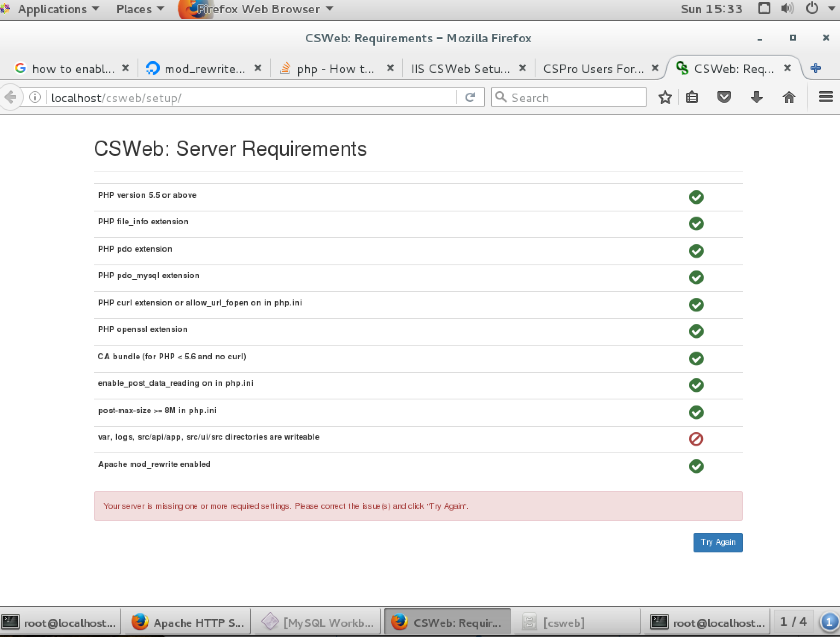
Task: Open the [csweb] file manager window in taskbar
Action: [577, 622]
